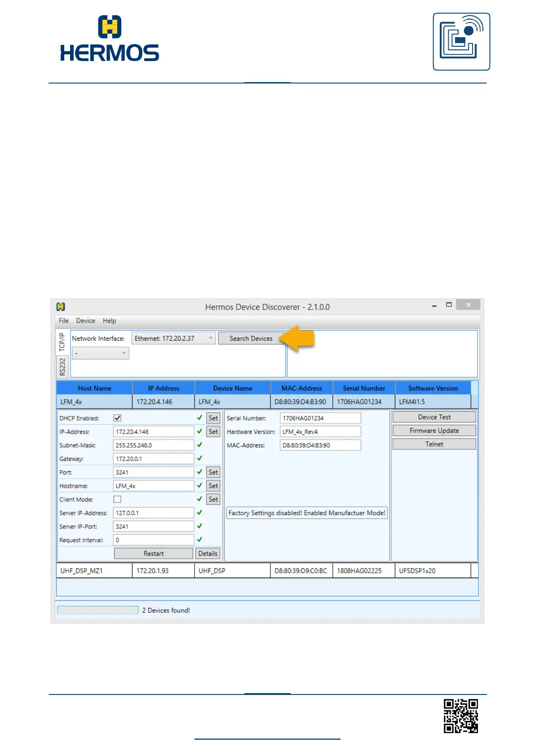
Task: Open the Help menu
Action: click(109, 321)
